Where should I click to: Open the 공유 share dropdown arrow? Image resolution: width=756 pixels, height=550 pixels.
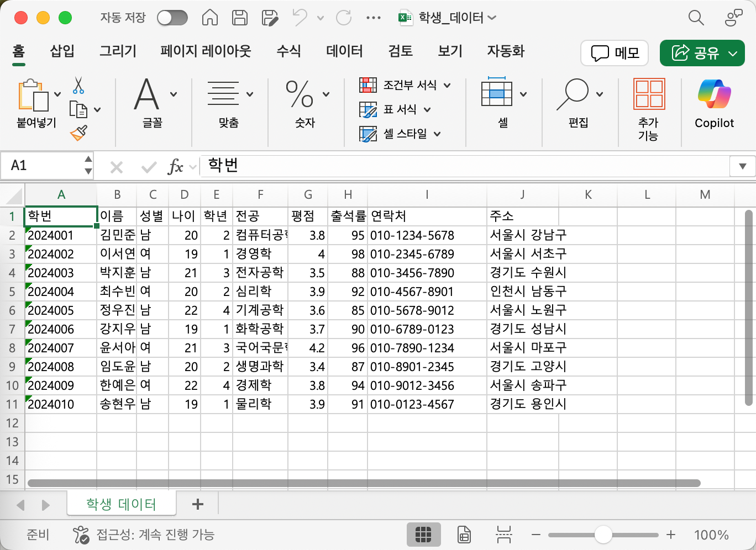pos(733,54)
